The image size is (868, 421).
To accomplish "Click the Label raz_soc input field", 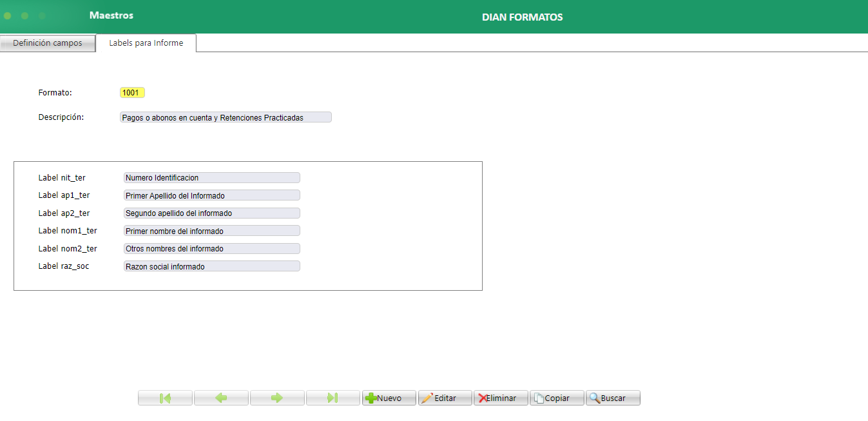I will (212, 266).
